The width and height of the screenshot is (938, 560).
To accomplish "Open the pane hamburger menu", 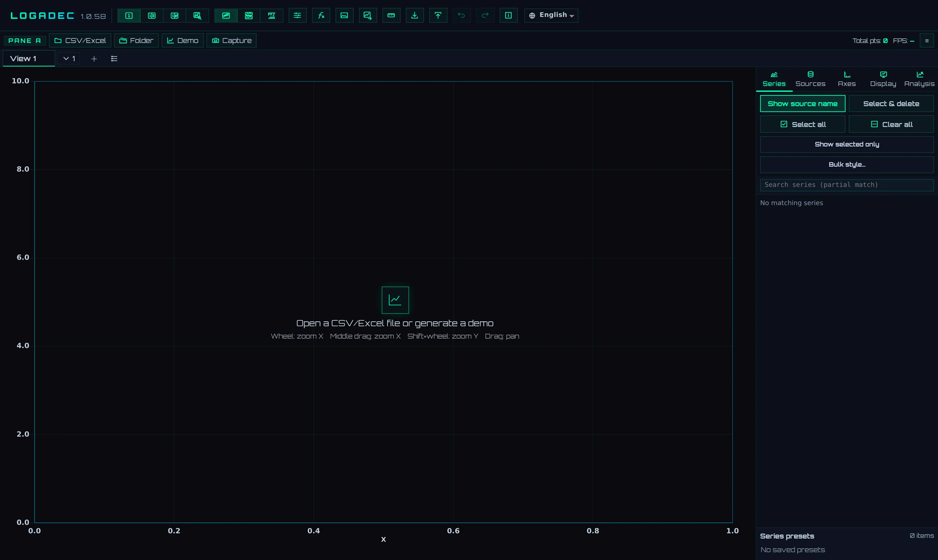I will [927, 41].
